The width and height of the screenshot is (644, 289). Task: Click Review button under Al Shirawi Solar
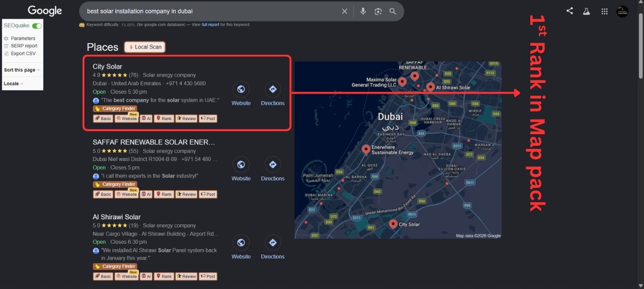(186, 276)
